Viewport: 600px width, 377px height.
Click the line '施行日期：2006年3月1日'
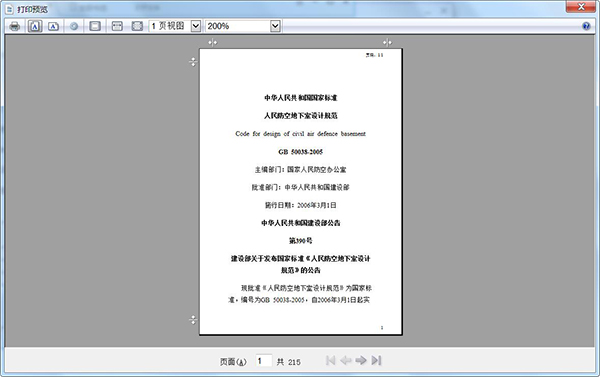pyautogui.click(x=300, y=205)
